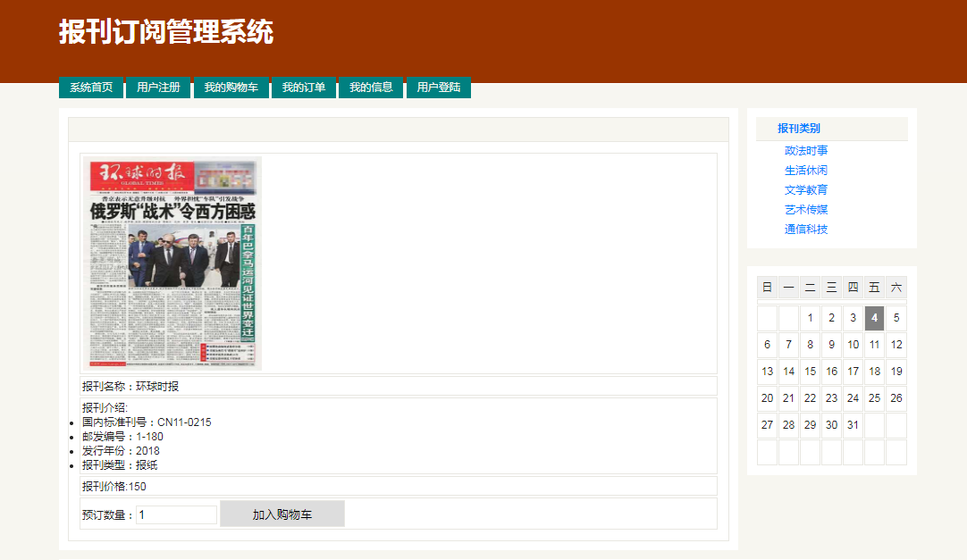Choose calendar date 10
The width and height of the screenshot is (967, 560).
[853, 345]
